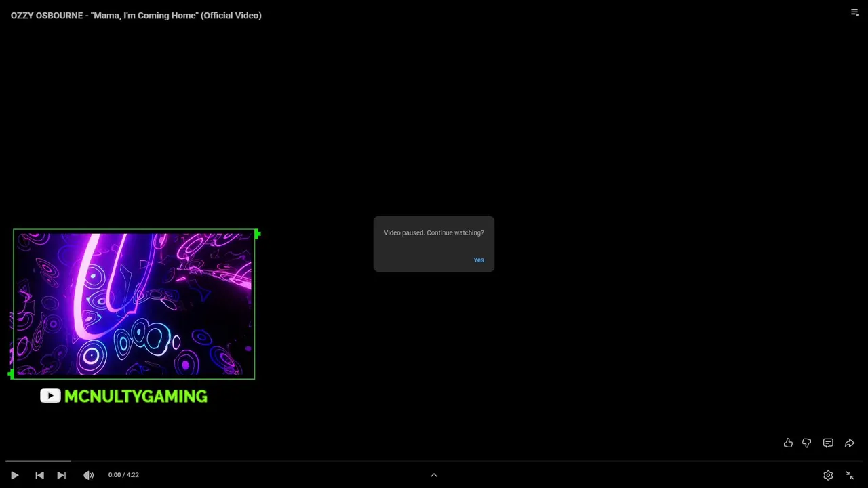This screenshot has width=868, height=488.
Task: Seek on the video progress bar
Action: tap(434, 461)
